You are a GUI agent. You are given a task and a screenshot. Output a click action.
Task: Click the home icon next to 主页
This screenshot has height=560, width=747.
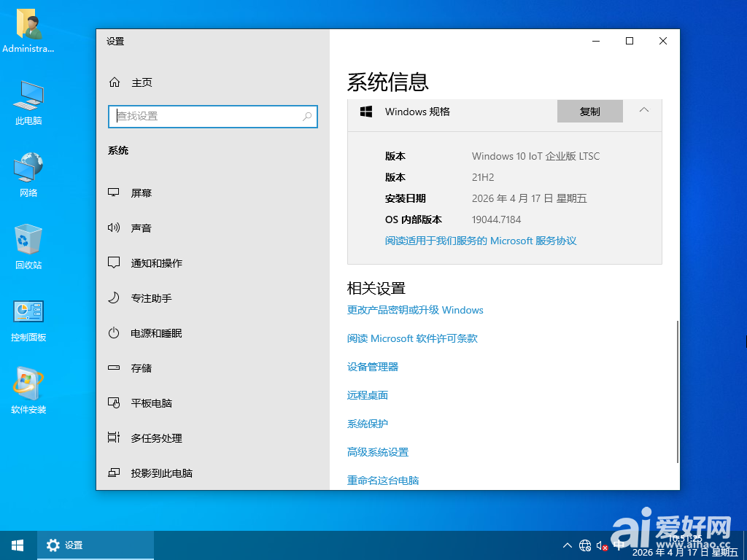(115, 82)
